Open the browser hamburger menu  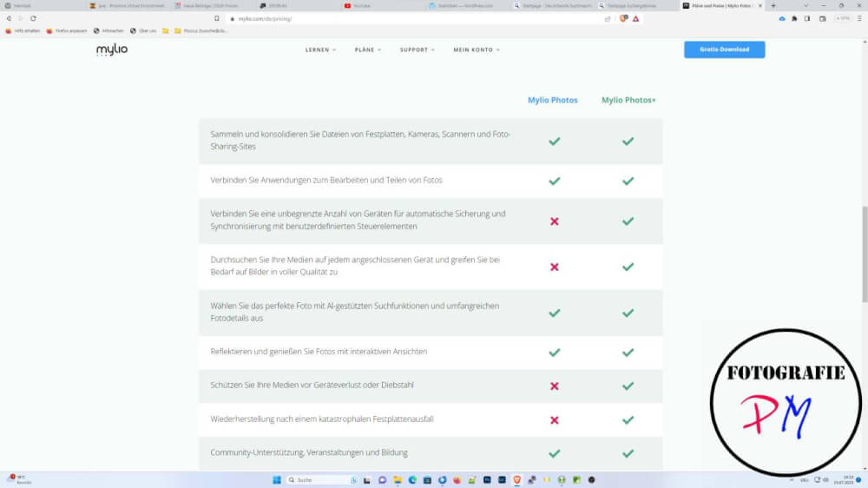coord(859,19)
